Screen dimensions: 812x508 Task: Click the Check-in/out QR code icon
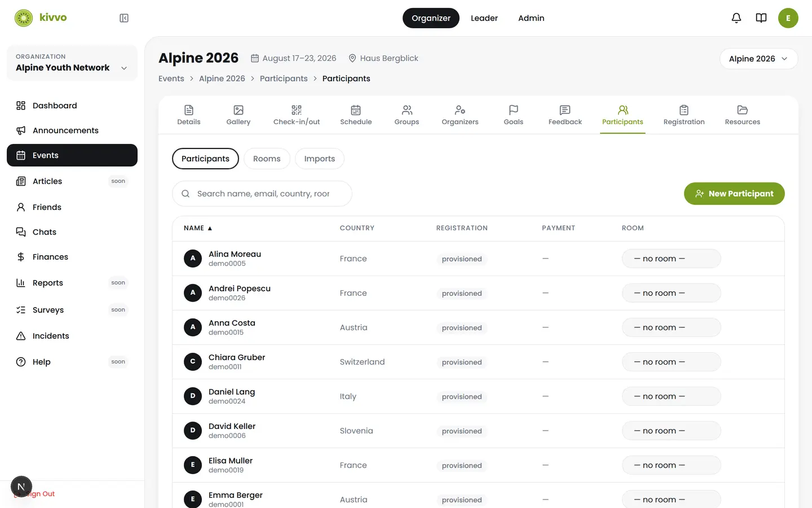click(x=297, y=110)
